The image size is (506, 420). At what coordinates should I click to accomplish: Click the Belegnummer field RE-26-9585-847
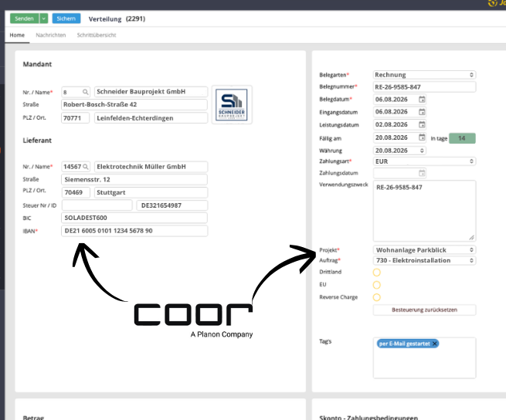click(x=424, y=86)
